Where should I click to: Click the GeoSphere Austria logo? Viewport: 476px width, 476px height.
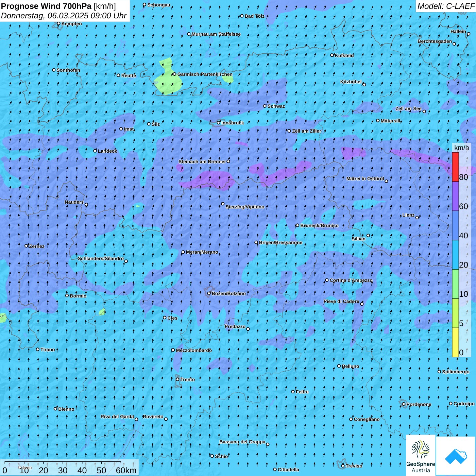tap(421, 455)
